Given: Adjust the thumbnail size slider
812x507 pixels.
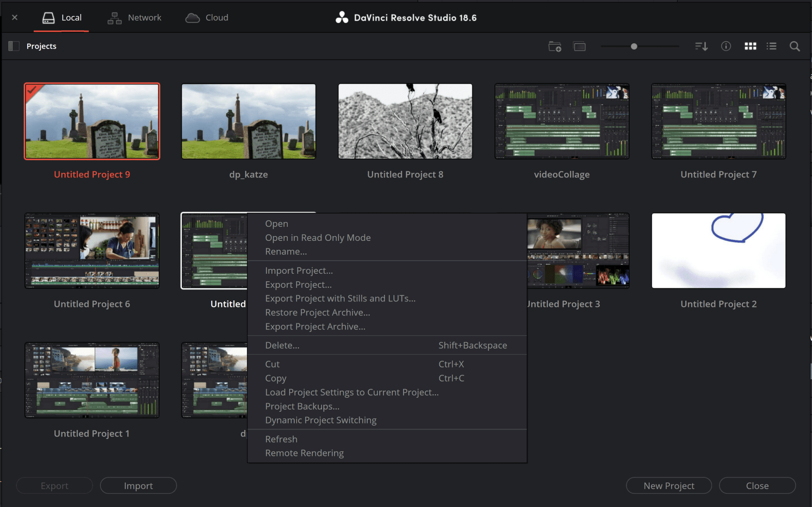Looking at the screenshot, I should point(634,46).
